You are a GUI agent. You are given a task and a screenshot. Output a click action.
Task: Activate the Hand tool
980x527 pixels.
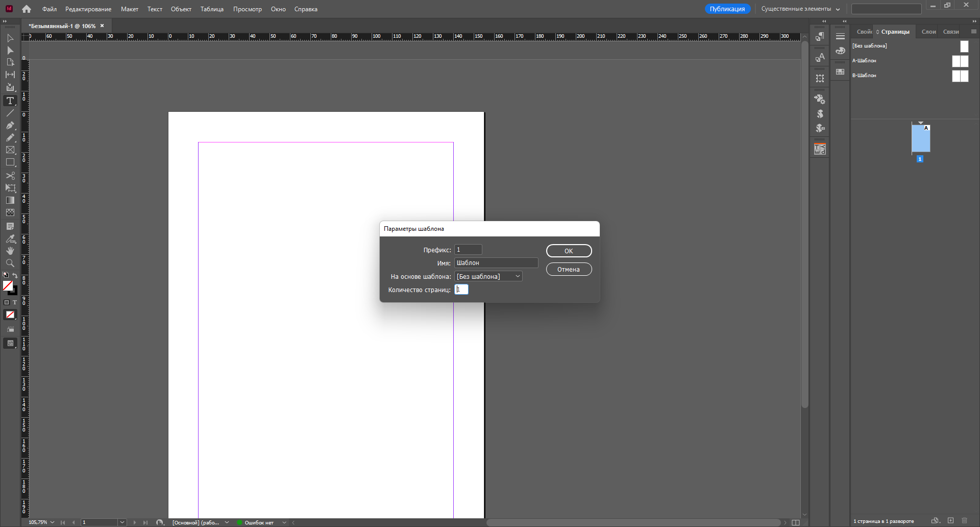(10, 251)
